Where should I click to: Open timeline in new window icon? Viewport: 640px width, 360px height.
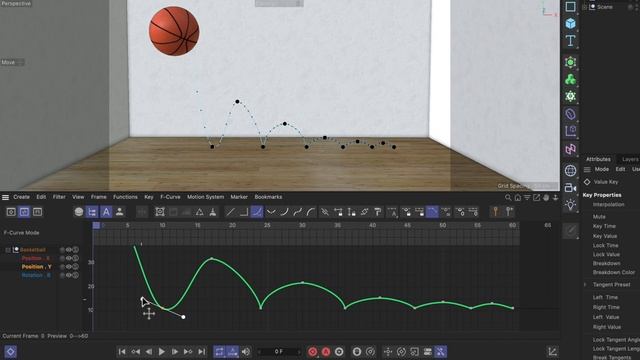coord(536,198)
